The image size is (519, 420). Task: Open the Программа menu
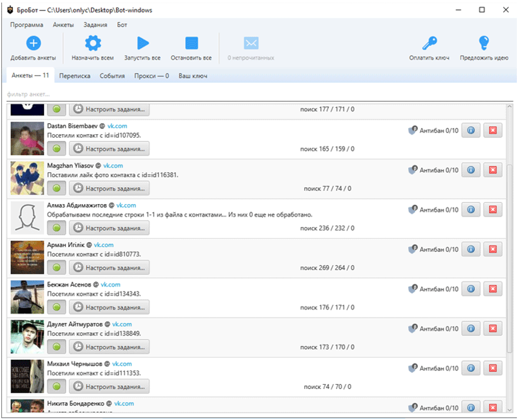(27, 25)
